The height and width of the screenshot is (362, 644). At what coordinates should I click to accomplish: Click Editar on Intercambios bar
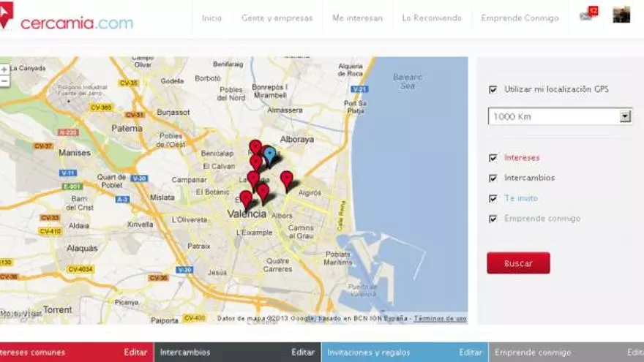coord(303,352)
